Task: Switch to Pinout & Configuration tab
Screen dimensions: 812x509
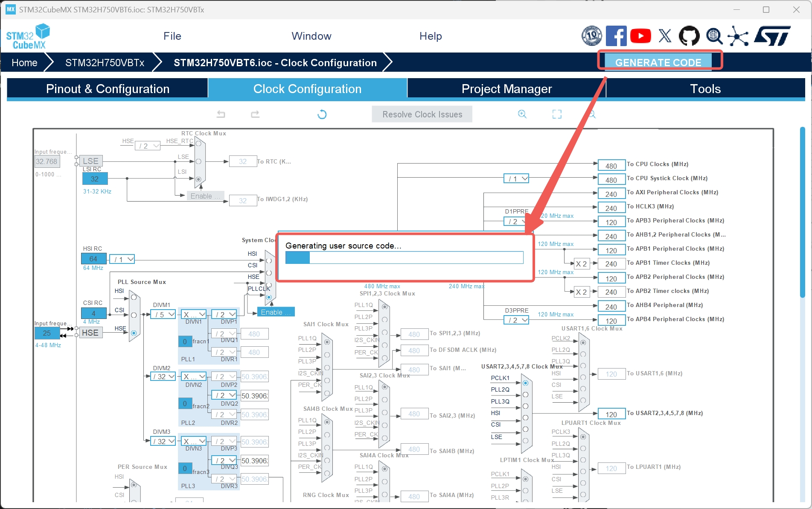Action: 108,89
